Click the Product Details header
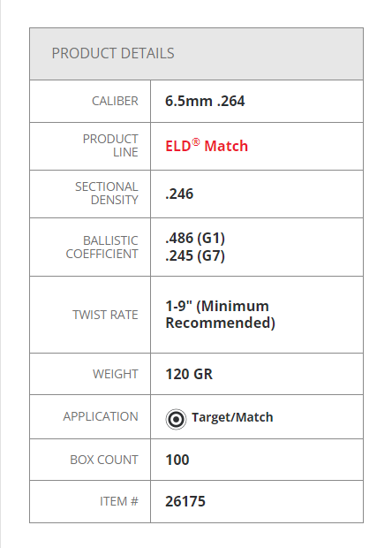This screenshot has width=392, height=548. click(x=113, y=53)
